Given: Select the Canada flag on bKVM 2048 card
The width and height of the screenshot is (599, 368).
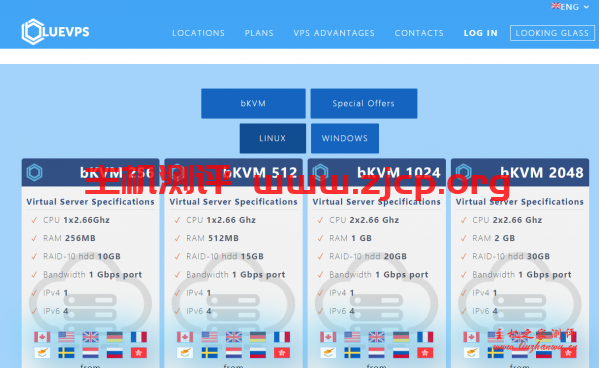Looking at the screenshot, I should pyautogui.click(x=471, y=337).
